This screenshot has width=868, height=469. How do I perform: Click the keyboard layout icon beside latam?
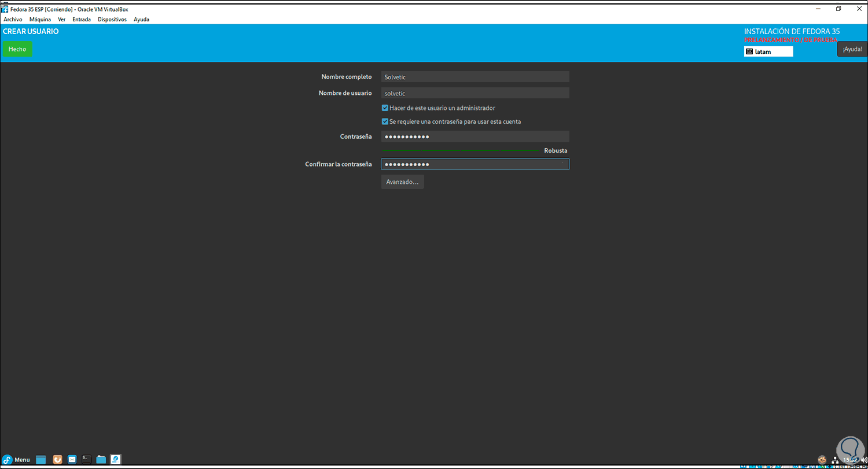749,51
